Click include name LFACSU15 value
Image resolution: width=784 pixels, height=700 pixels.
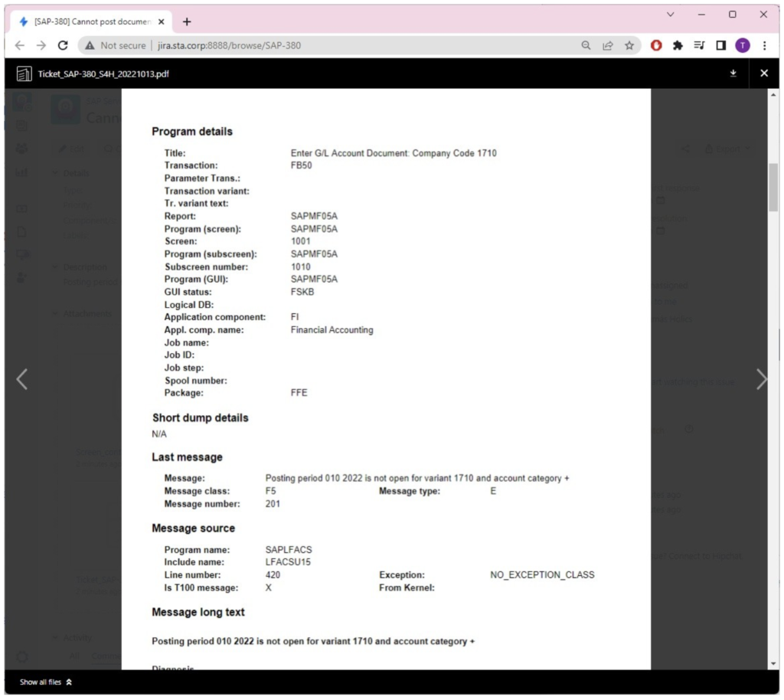pos(288,562)
